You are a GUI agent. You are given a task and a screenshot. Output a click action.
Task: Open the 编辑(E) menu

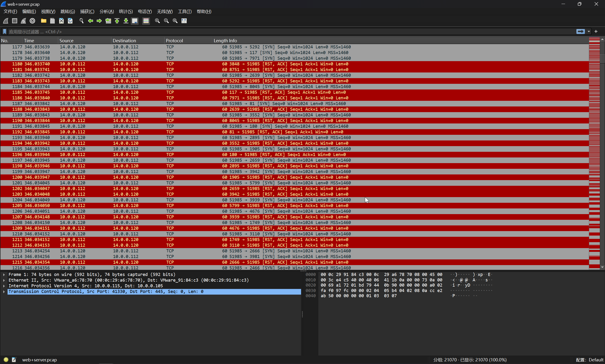click(x=29, y=12)
